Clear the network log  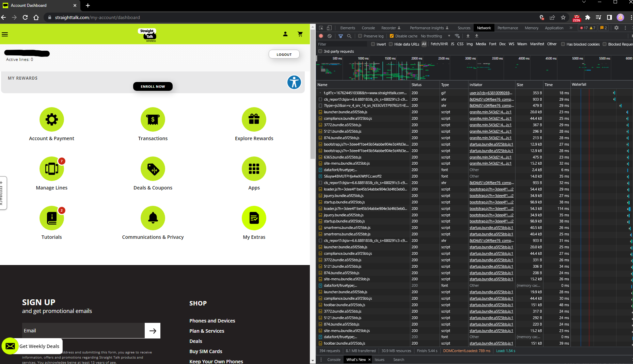330,36
